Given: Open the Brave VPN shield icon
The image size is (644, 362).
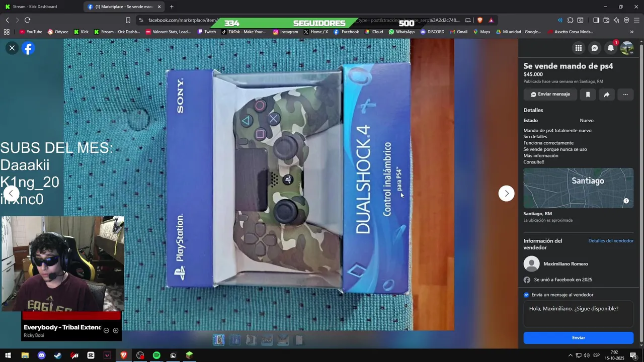Looking at the screenshot, I should pyautogui.click(x=626, y=20).
